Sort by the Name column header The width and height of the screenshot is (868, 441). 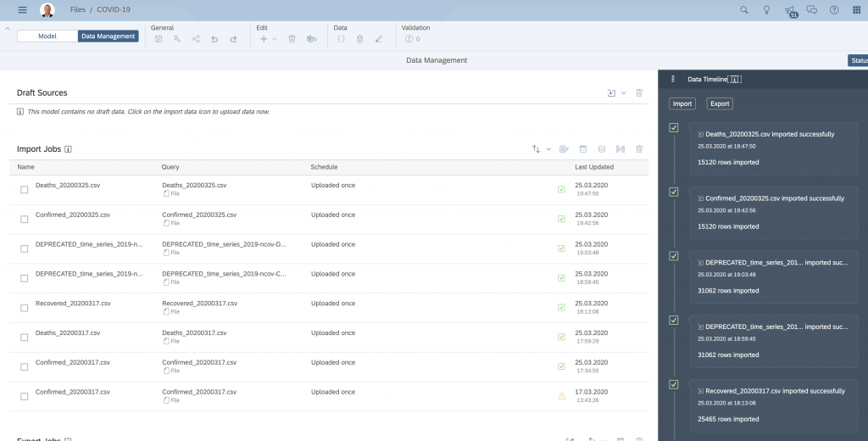pyautogui.click(x=25, y=167)
